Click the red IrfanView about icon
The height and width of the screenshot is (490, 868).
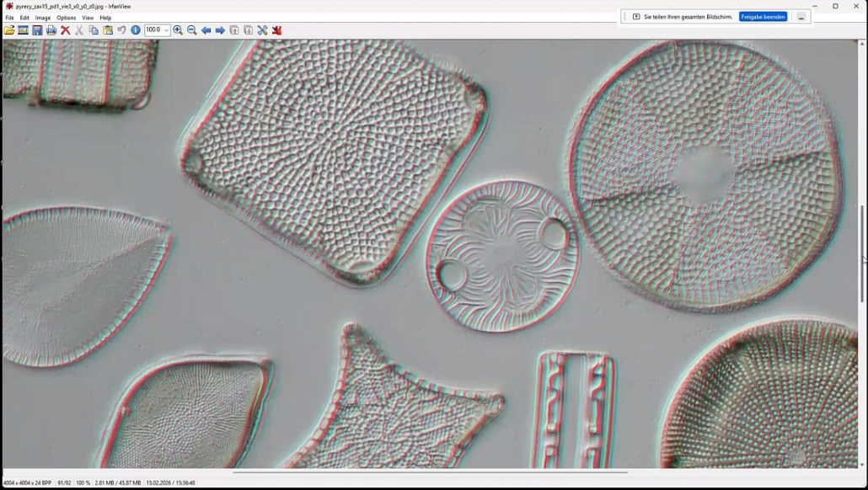click(276, 30)
